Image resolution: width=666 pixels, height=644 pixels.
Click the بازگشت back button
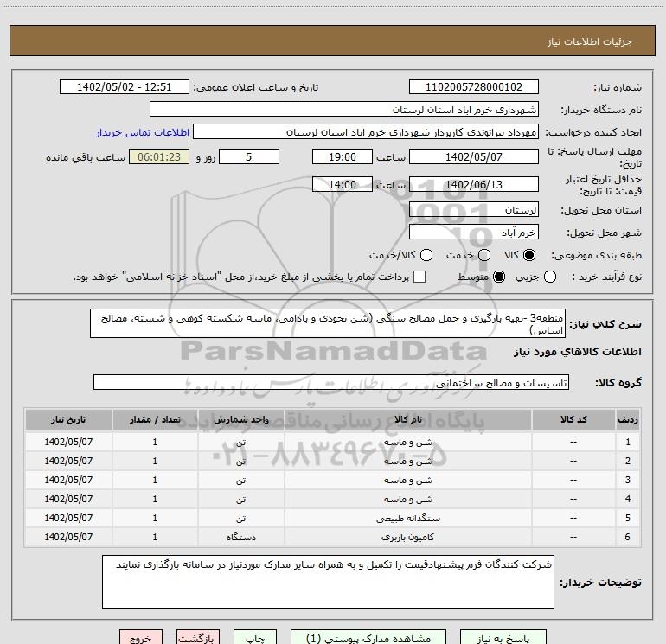coord(198,638)
